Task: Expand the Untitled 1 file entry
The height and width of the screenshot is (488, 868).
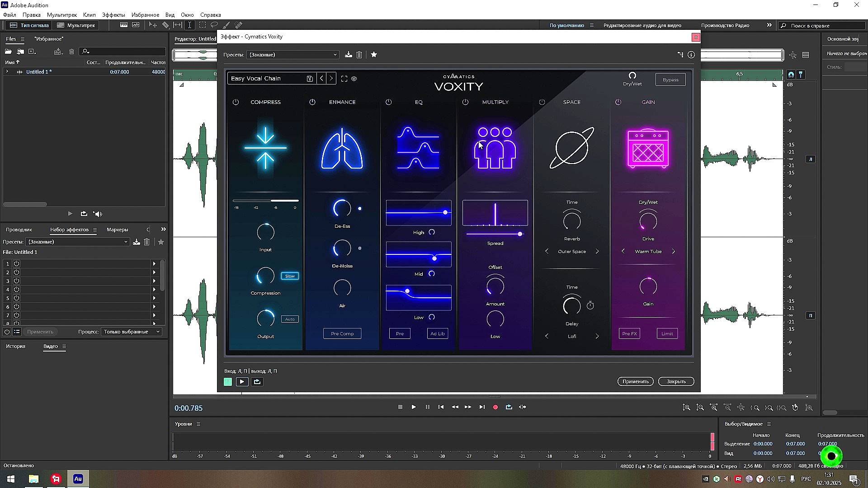Action: pyautogui.click(x=7, y=72)
